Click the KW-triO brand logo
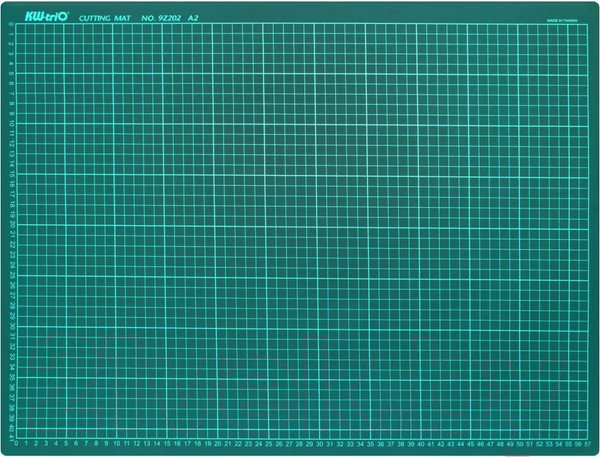Image resolution: width=600 pixels, height=457 pixels. 46,17
